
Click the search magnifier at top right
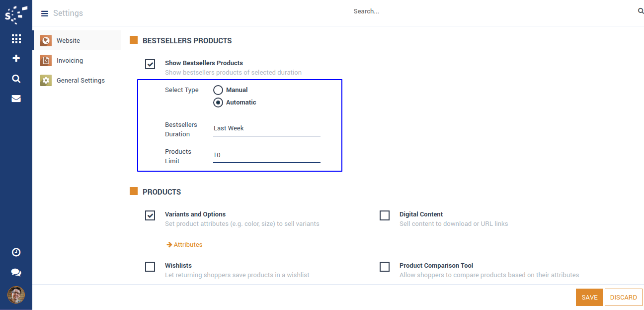tap(641, 11)
